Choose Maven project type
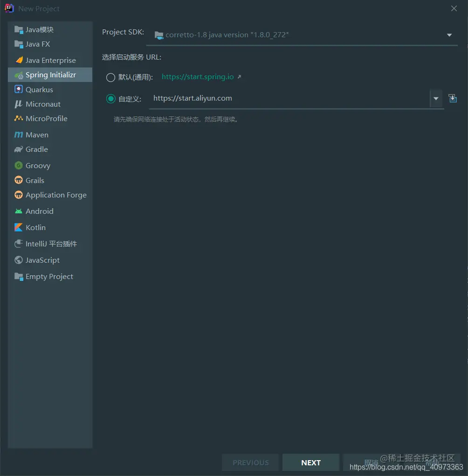Screen dimensions: 468x476 point(50,135)
